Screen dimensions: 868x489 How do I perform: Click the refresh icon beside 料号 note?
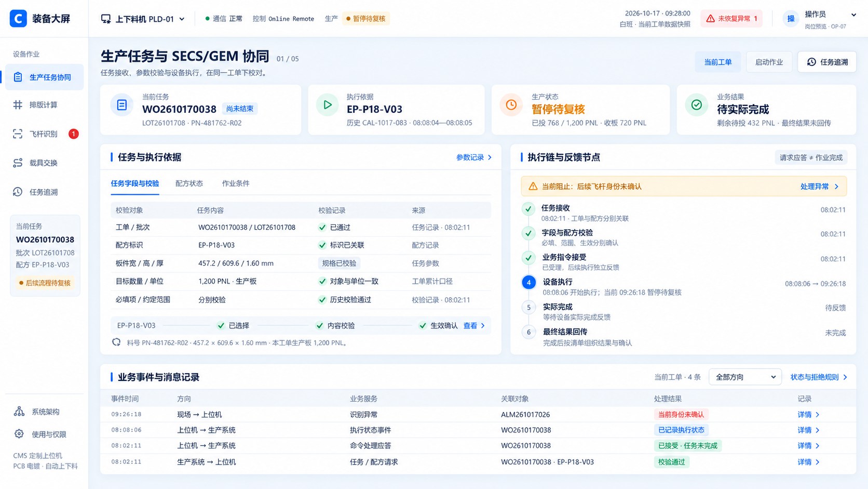tap(116, 342)
